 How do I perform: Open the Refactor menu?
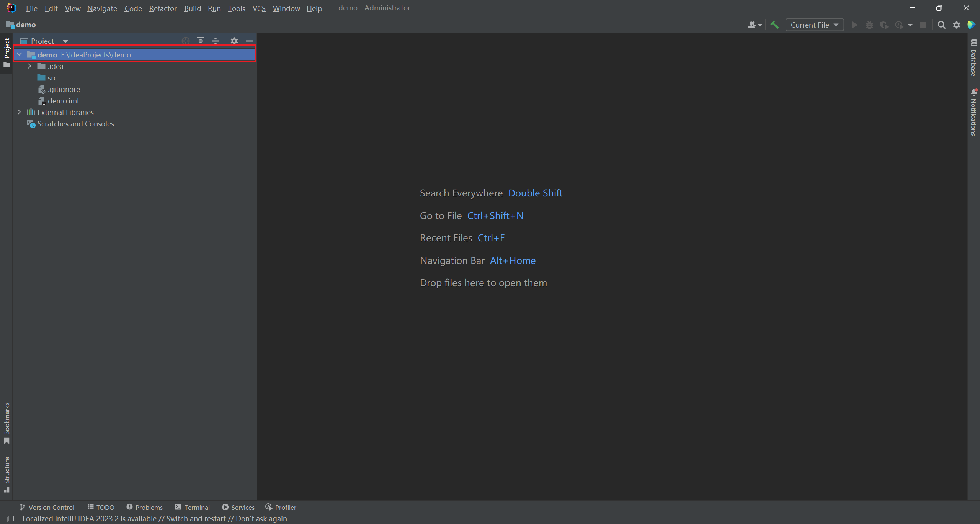point(163,8)
